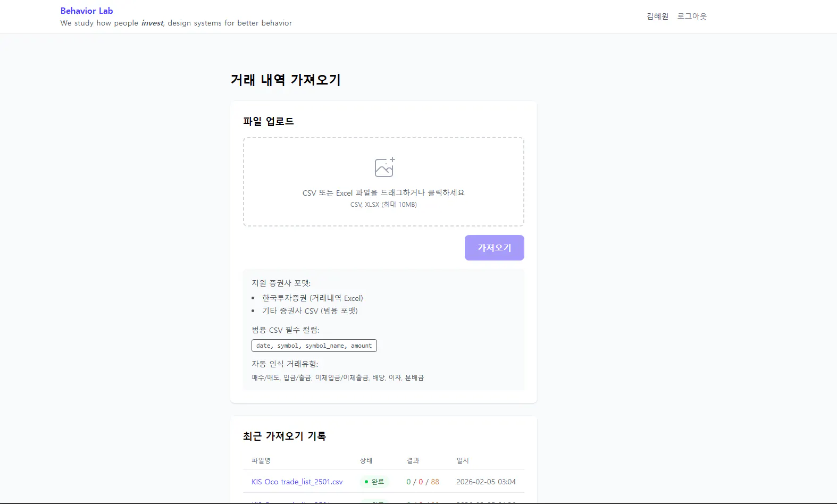Click the 상태 column header
The image size is (837, 504).
(366, 460)
